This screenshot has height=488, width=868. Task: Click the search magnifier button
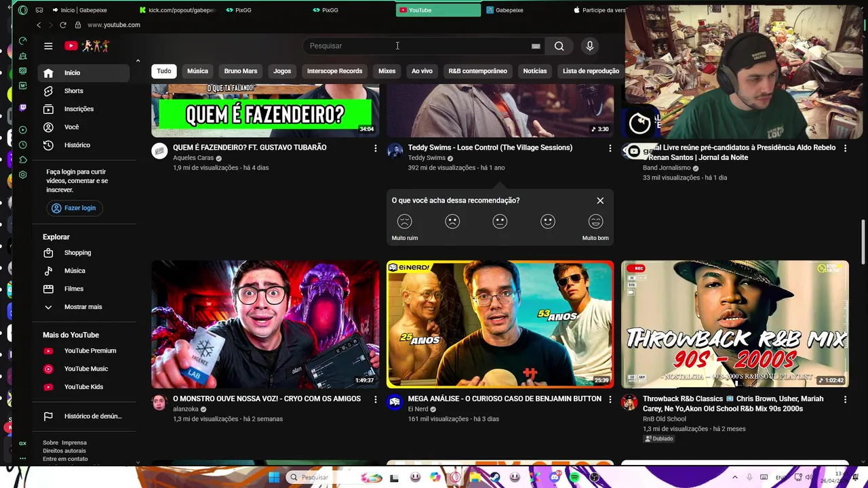(559, 46)
